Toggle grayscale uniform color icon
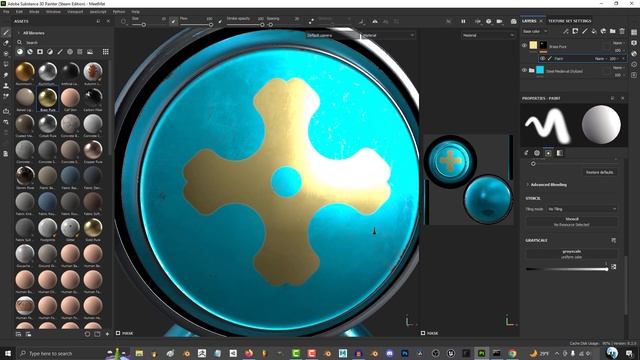Screen dimensions: 640x360 click(x=613, y=267)
